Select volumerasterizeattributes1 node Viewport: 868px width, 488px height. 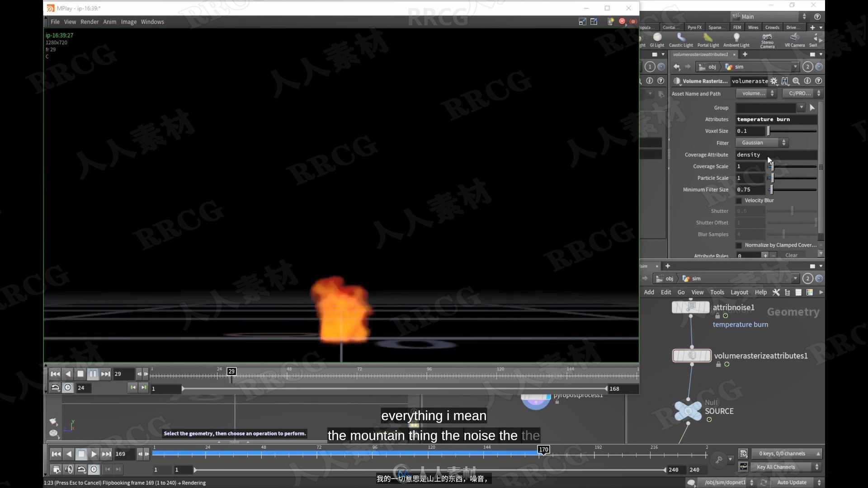tap(692, 356)
